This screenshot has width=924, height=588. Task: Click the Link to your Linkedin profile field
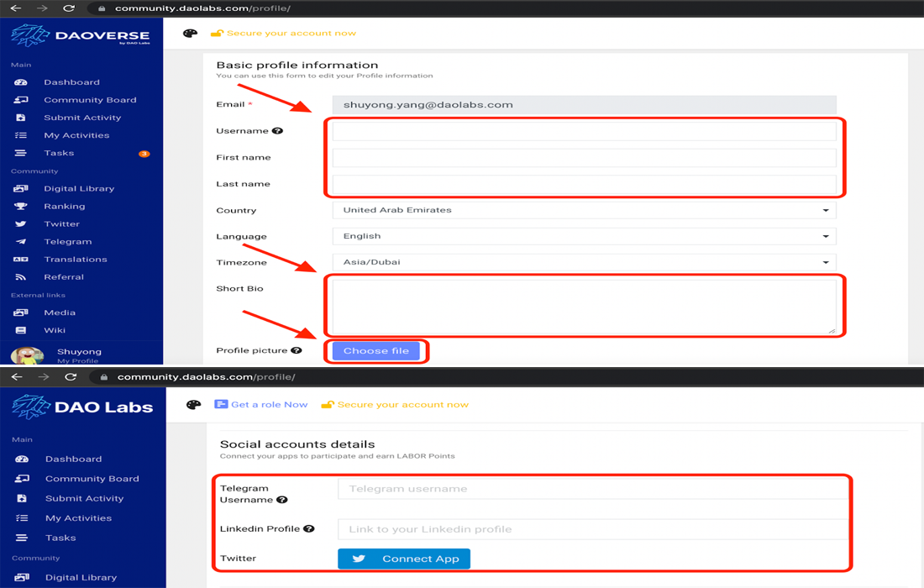(x=592, y=529)
